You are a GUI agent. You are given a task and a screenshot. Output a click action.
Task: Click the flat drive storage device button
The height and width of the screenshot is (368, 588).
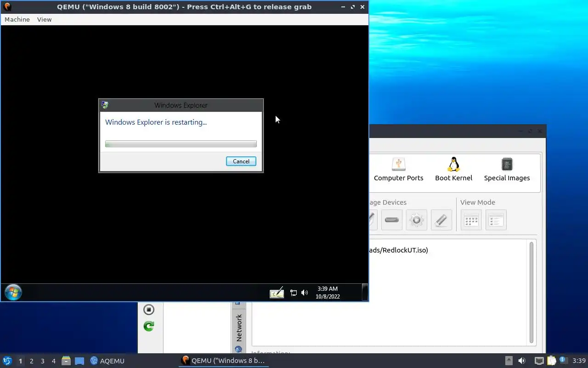coord(392,220)
